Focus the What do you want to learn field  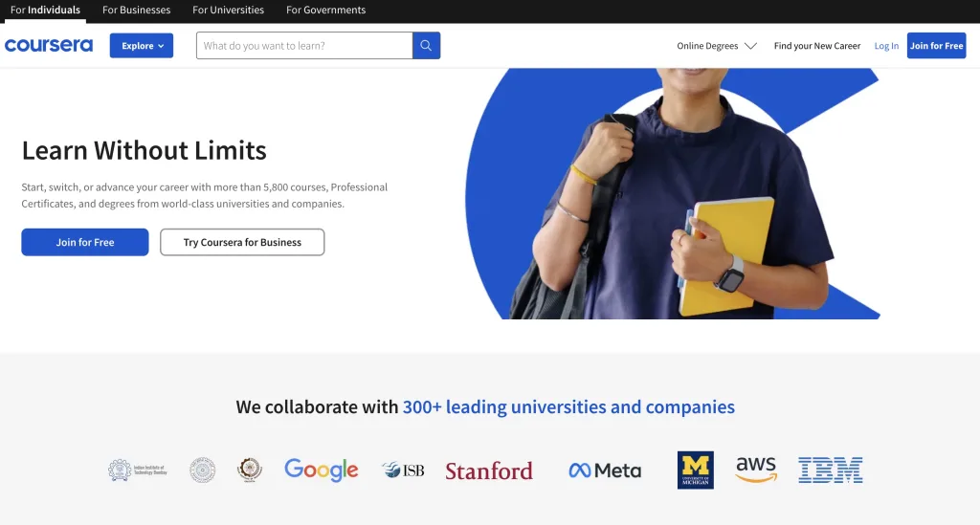[304, 46]
